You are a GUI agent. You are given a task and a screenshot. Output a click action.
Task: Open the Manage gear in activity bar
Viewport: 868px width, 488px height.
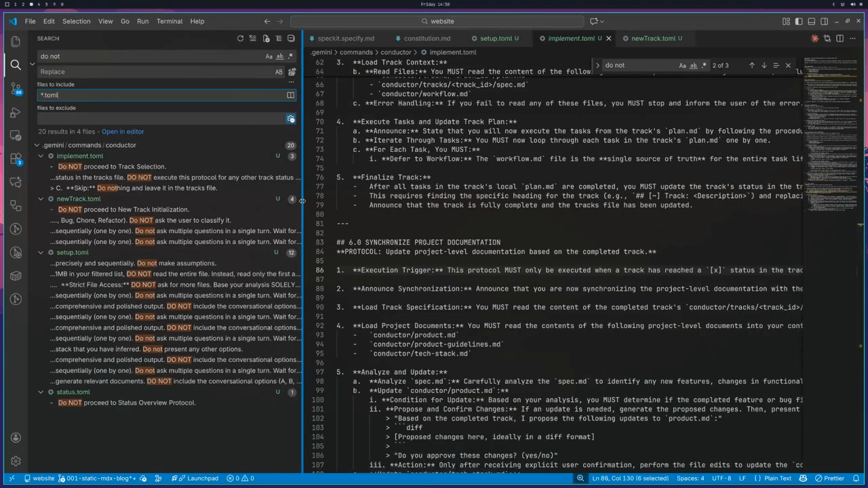[16, 461]
